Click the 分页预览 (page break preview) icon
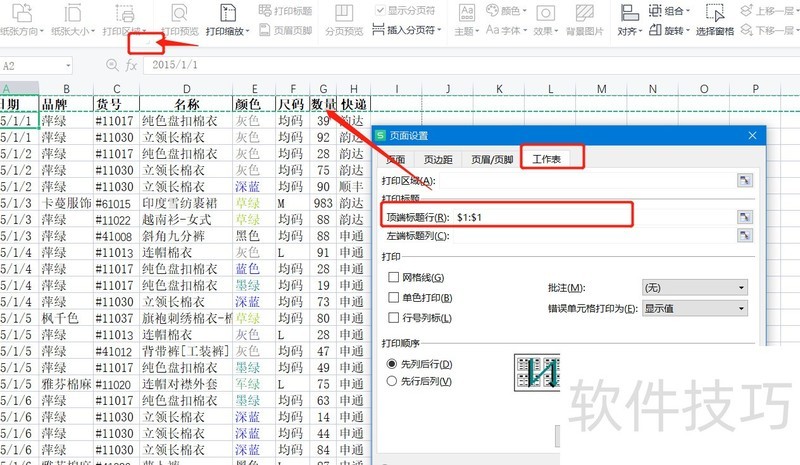Image resolution: width=800 pixels, height=465 pixels. coord(340,20)
